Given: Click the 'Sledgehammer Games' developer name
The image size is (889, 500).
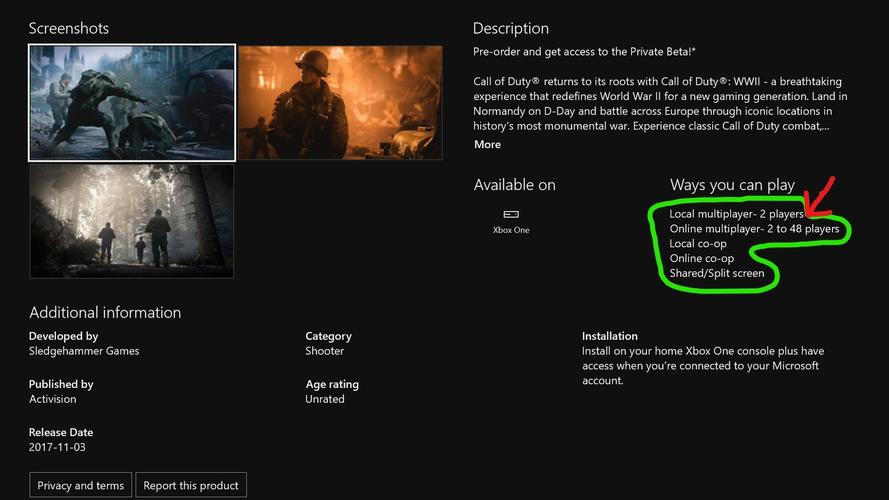Looking at the screenshot, I should click(x=84, y=351).
